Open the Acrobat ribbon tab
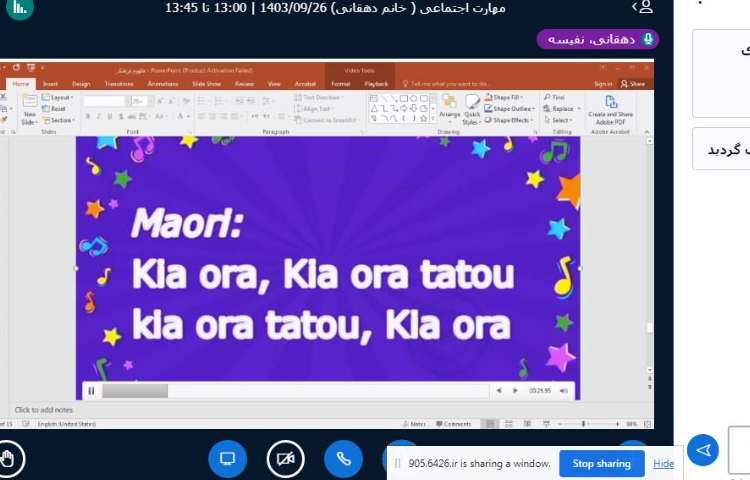Screen dimensions: 750x480 coord(305,84)
